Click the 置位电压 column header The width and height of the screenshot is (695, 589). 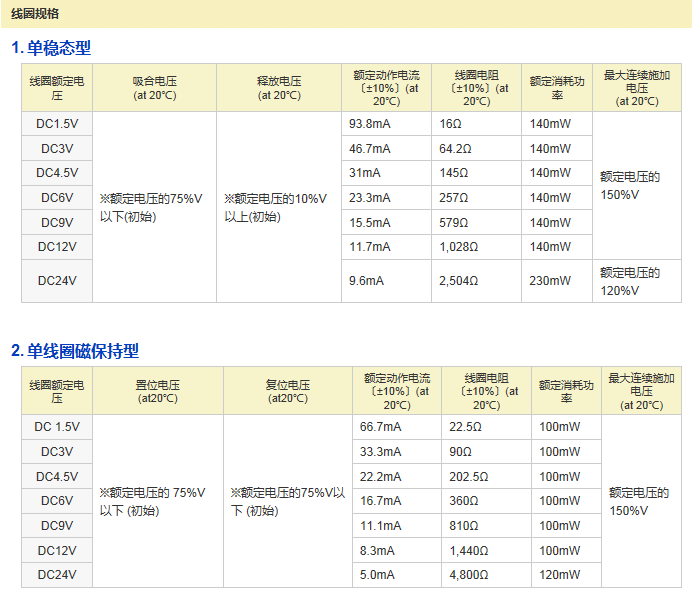click(157, 391)
